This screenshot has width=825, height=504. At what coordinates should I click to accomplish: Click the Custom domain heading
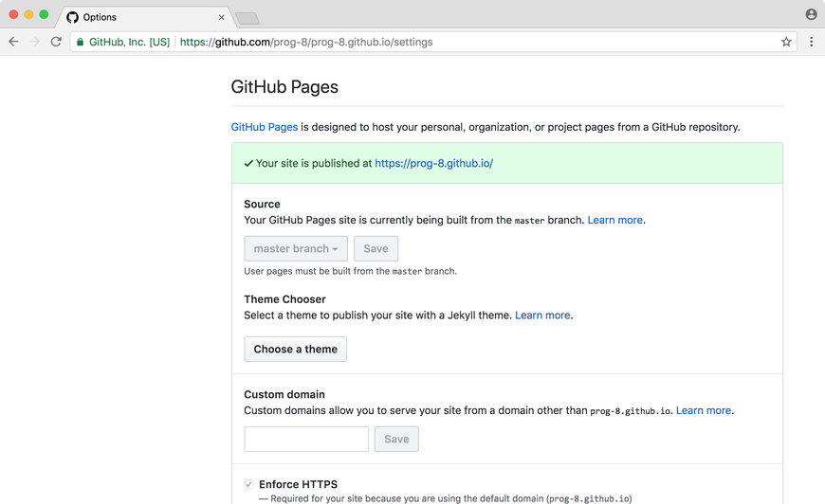point(284,394)
